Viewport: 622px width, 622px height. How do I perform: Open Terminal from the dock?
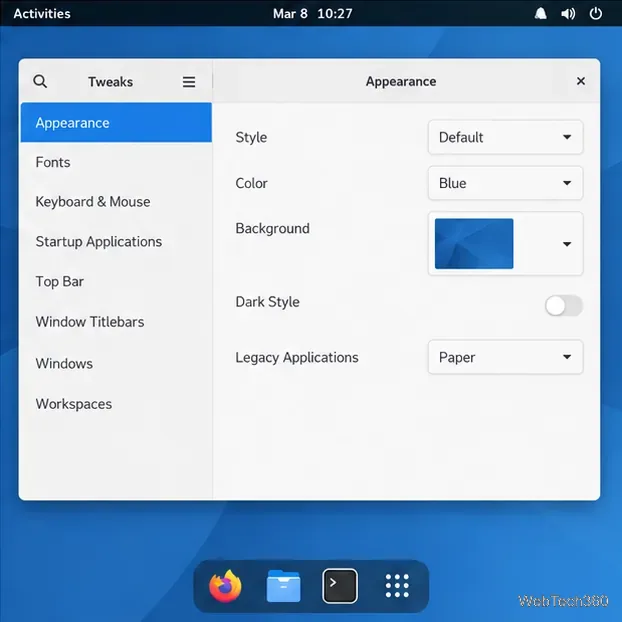(x=340, y=586)
